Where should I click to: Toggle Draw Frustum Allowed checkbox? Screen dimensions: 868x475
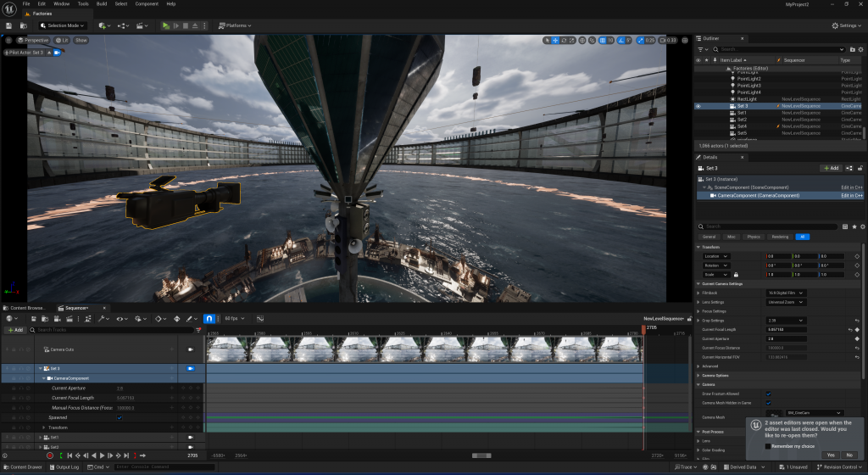point(769,394)
